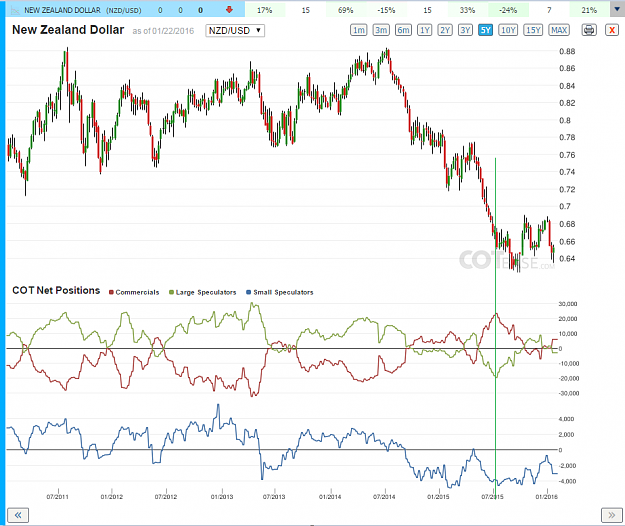Click the small chart icon beside NEW ZEALAND DOLLAR
This screenshot has width=625, height=526.
pos(15,10)
